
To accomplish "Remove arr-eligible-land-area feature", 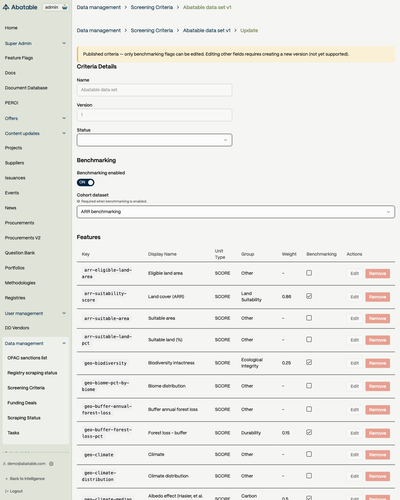I will pyautogui.click(x=377, y=273).
